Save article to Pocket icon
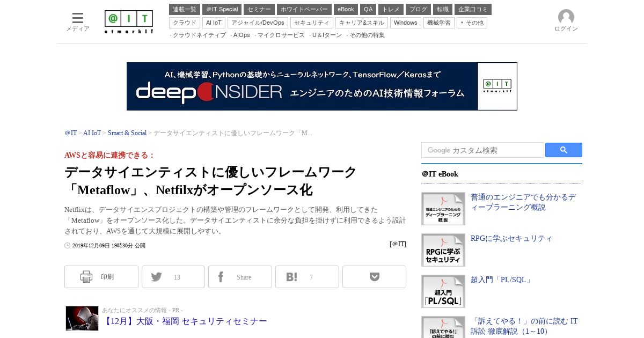Viewport: 644px width, 338px height. [374, 277]
